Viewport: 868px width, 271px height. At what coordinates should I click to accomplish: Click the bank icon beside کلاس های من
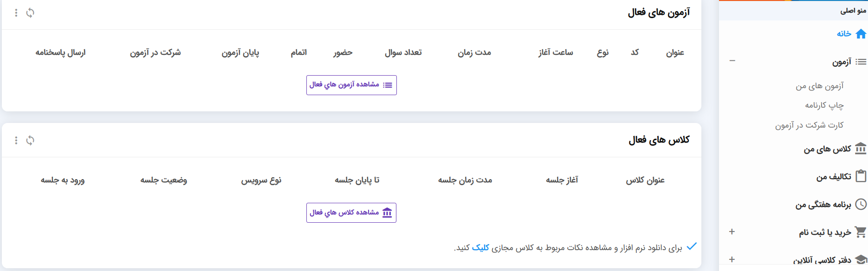[x=861, y=148]
